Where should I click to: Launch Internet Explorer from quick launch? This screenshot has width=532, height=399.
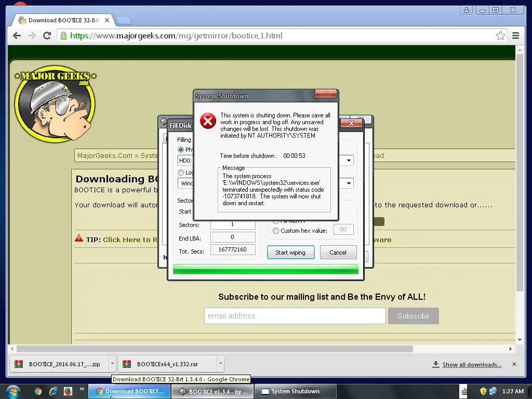(53, 391)
